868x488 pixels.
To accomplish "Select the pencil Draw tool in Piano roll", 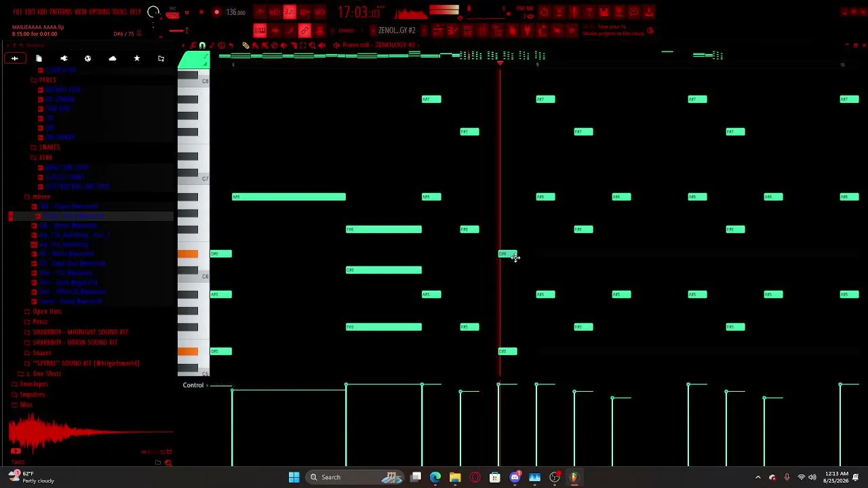I will coord(246,45).
